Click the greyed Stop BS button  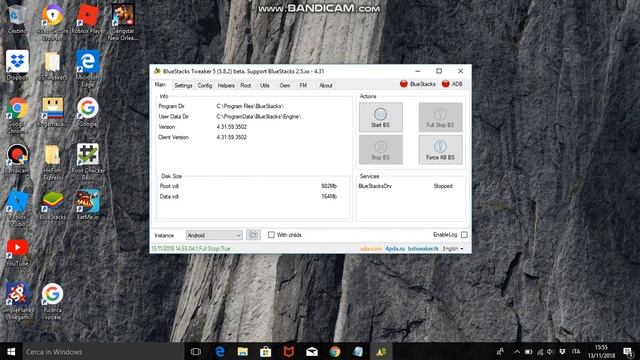[380, 150]
